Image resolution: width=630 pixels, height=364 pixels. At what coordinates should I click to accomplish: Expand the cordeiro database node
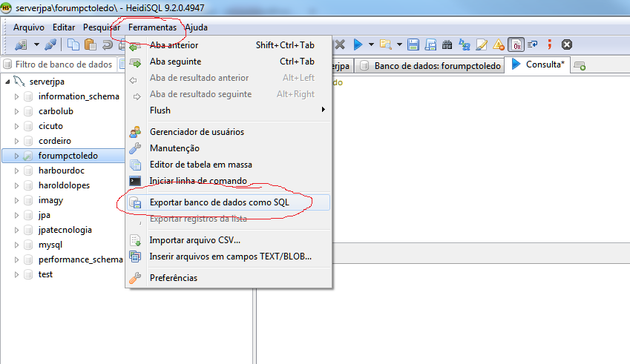coord(16,141)
